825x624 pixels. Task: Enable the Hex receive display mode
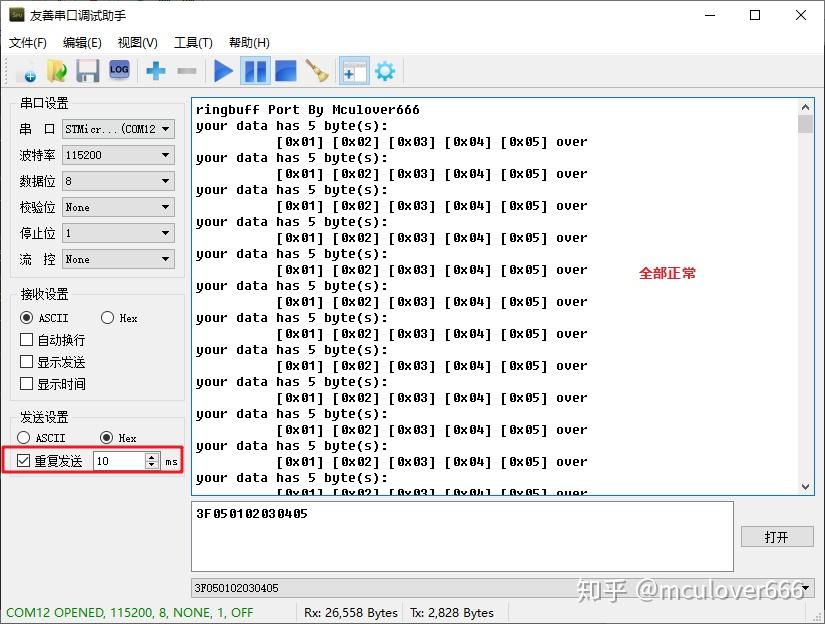coord(108,317)
